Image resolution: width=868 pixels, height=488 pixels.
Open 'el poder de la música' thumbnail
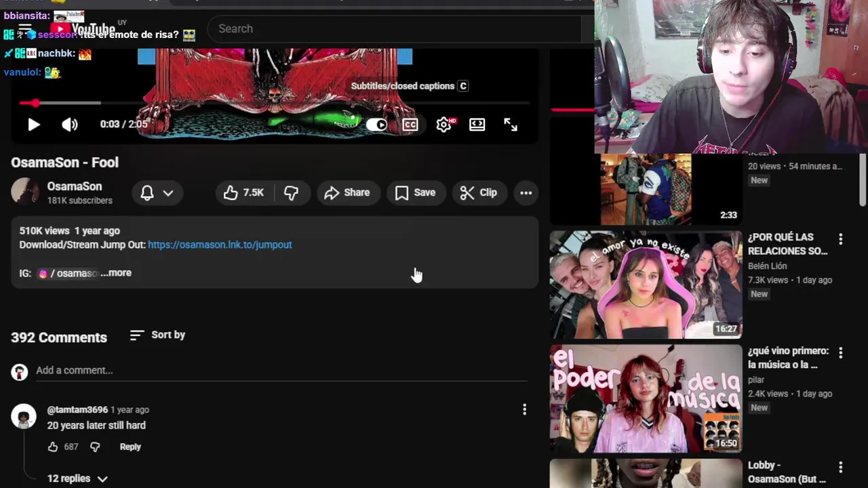pyautogui.click(x=646, y=399)
